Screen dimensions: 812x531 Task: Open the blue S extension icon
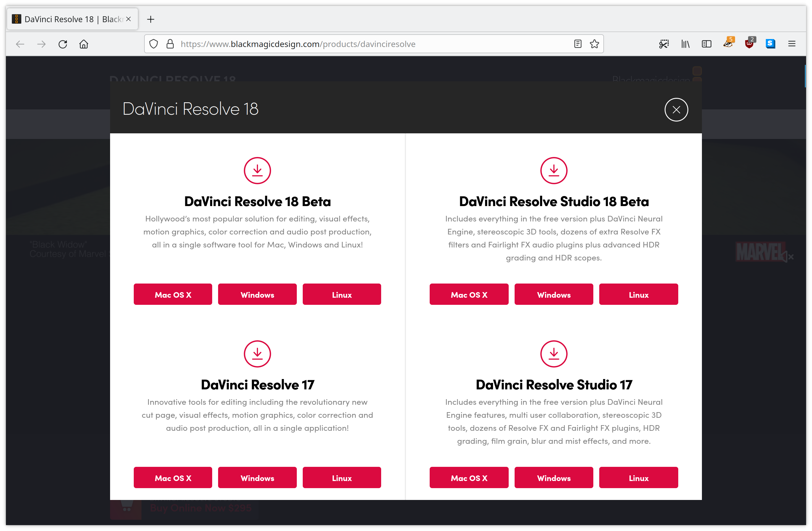[x=770, y=44]
